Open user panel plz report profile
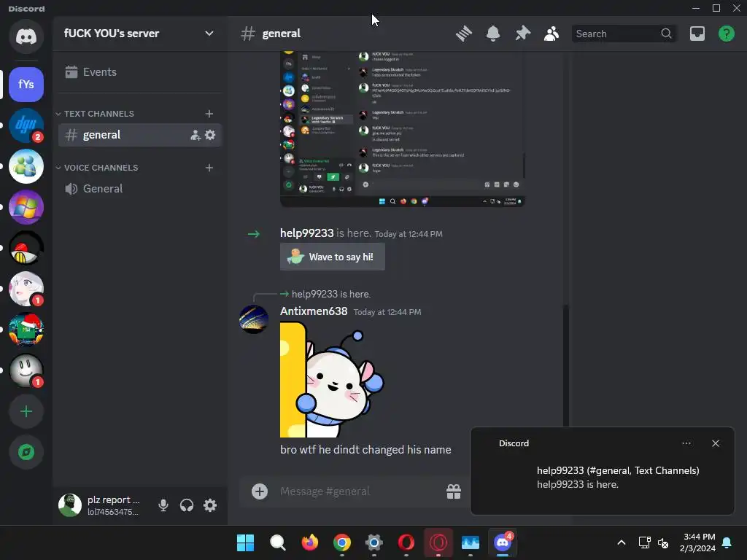 [x=101, y=505]
